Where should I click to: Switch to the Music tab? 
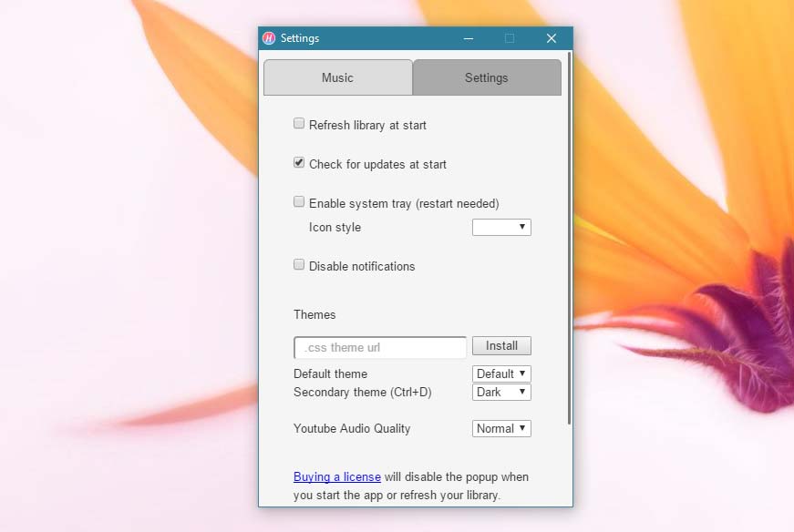pyautogui.click(x=337, y=77)
